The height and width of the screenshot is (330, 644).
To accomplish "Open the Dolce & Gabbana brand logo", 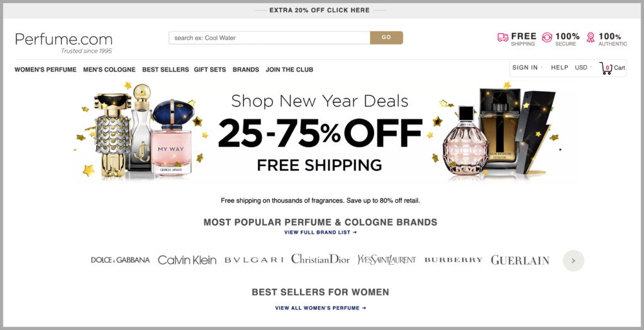I will tap(120, 260).
